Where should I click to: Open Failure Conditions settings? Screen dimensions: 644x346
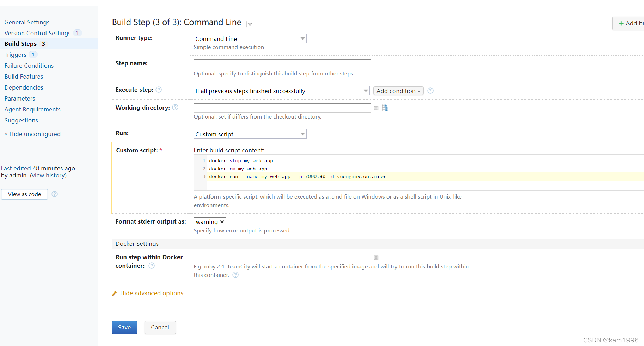coord(29,66)
